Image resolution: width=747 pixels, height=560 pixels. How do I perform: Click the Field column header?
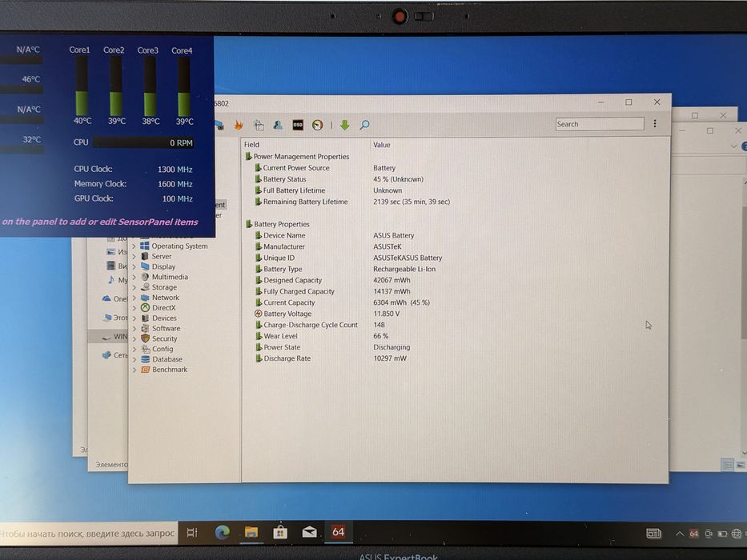[x=306, y=144]
